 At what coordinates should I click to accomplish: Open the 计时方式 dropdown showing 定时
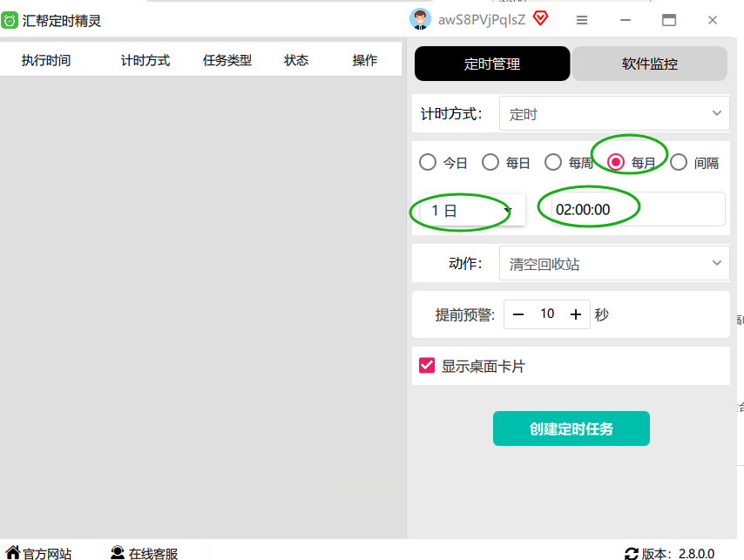pyautogui.click(x=614, y=113)
